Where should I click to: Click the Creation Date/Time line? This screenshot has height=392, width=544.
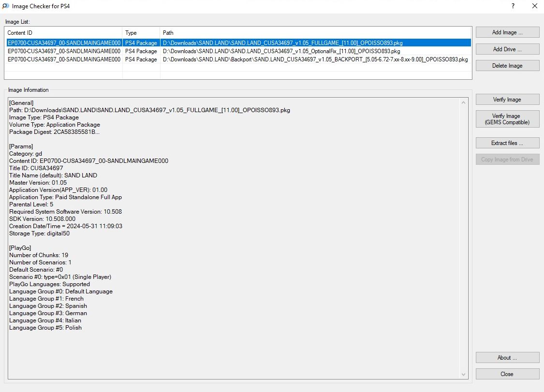coord(66,226)
